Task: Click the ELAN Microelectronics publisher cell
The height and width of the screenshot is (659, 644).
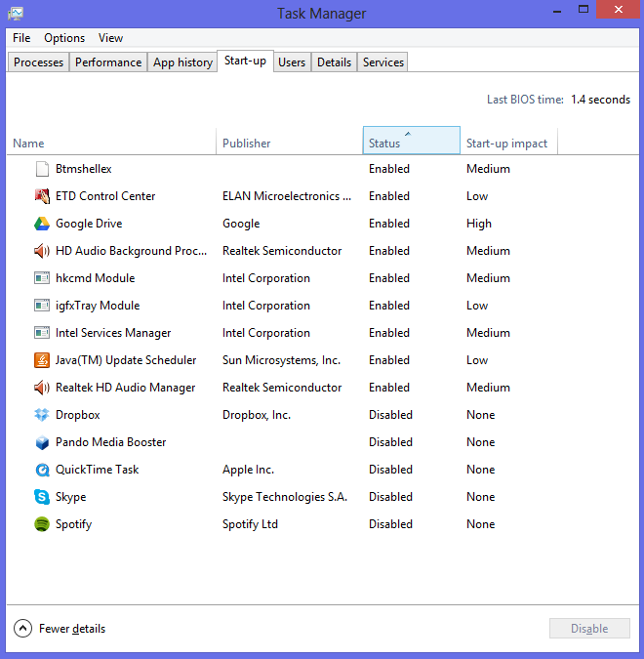Action: 287,196
